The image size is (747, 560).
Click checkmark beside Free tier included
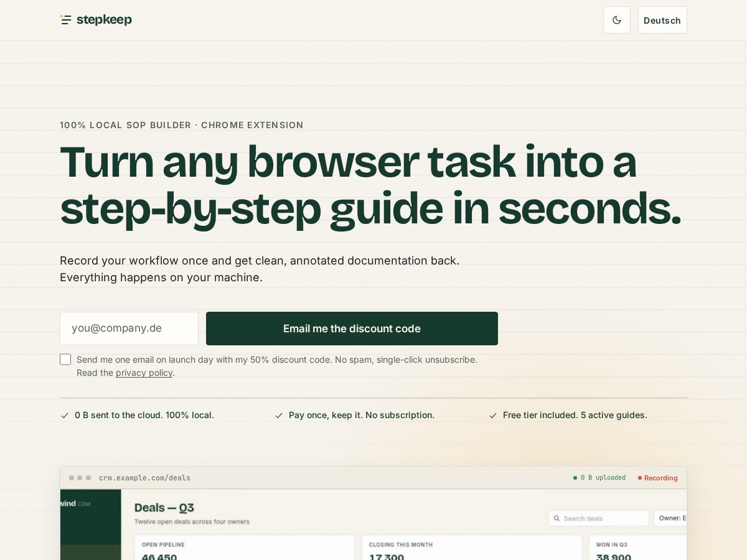click(492, 415)
